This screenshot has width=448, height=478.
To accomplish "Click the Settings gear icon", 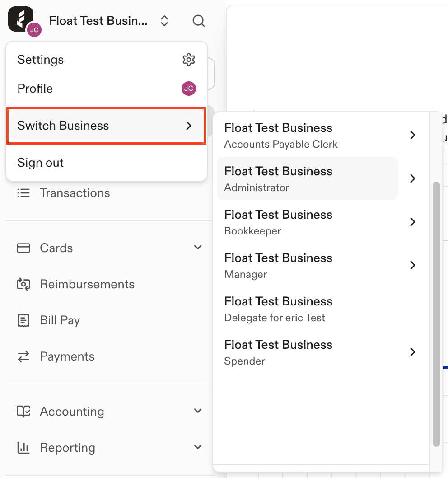I will point(189,60).
